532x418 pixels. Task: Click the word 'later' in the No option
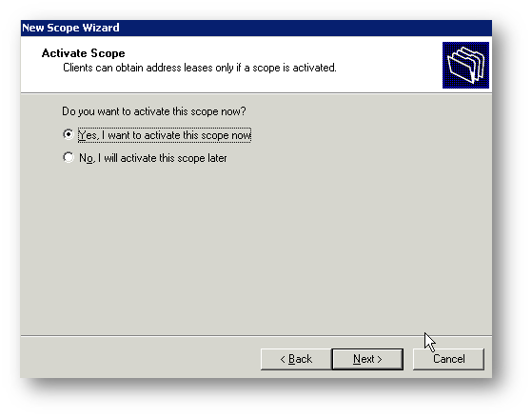tap(217, 158)
